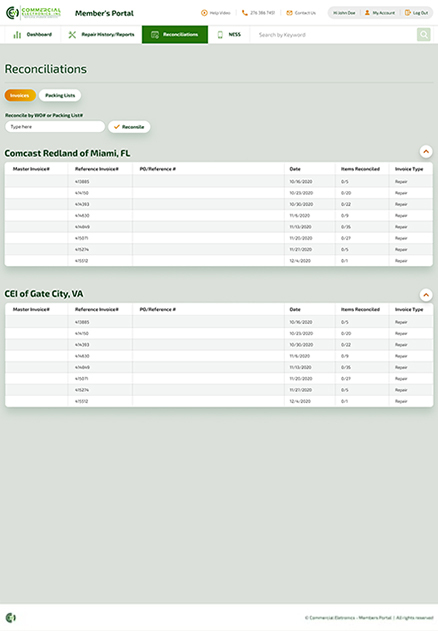Select 10/23/2020 date in Comcast table
Image resolution: width=438 pixels, height=631 pixels.
click(x=301, y=193)
